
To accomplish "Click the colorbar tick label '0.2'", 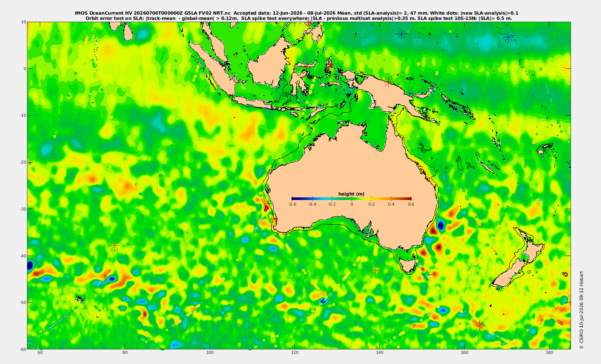I will [371, 205].
